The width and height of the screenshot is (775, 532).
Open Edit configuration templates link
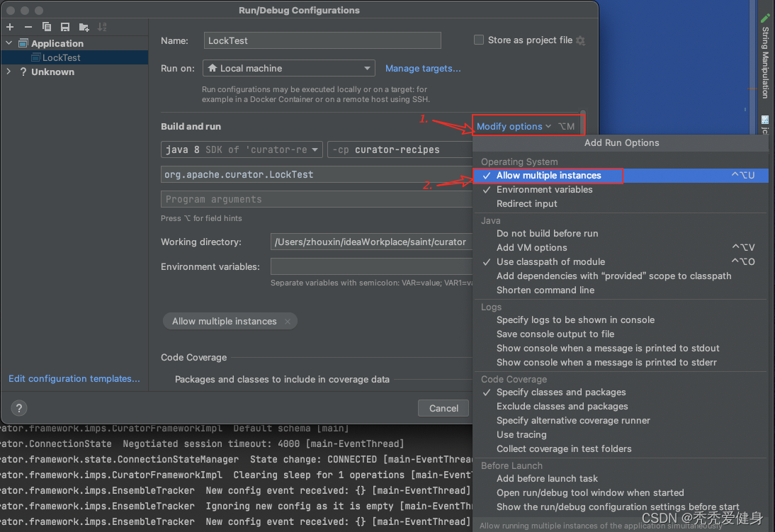coord(74,379)
